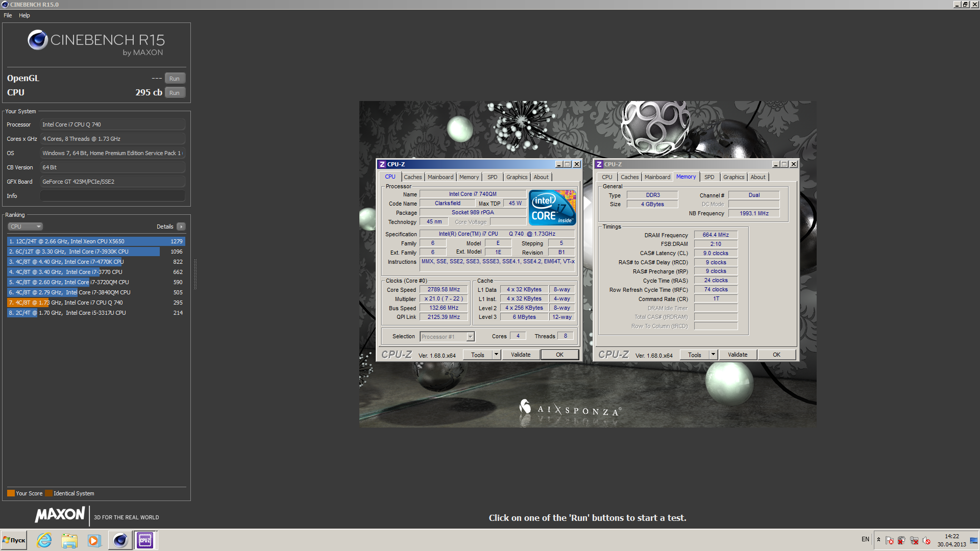The height and width of the screenshot is (551, 980).
Task: Run the OpenGL benchmark test
Action: 175,79
